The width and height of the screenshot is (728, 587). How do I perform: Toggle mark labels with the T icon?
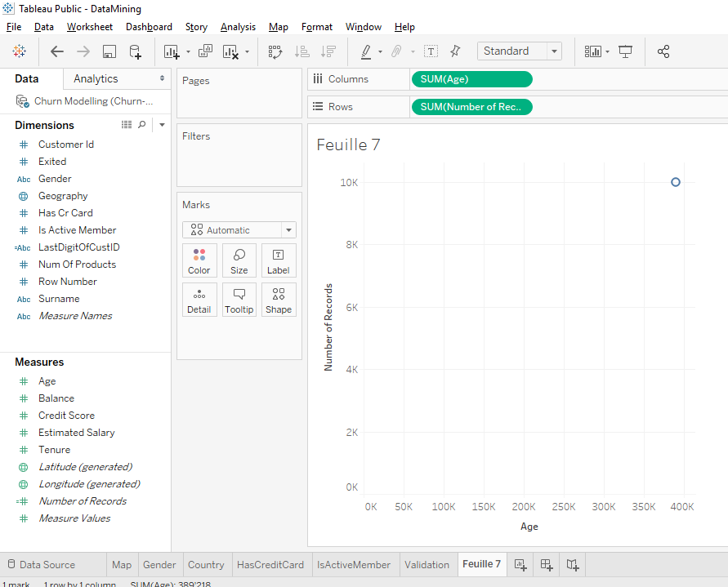[x=431, y=51]
